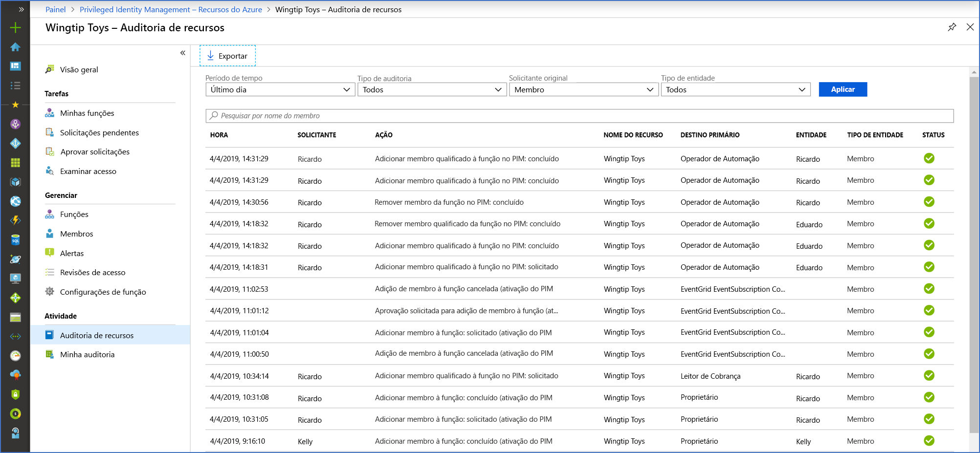
Task: Sort by the STATUS column header
Action: coord(933,135)
